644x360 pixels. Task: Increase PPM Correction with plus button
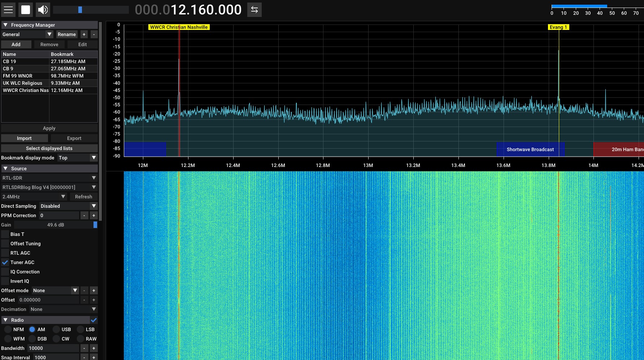pos(94,215)
